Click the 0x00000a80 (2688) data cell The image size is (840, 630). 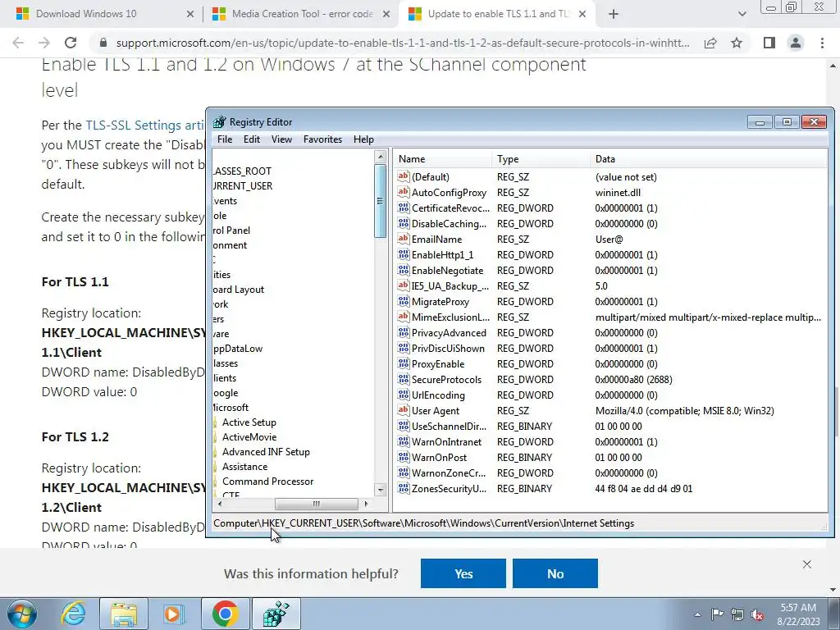(633, 379)
